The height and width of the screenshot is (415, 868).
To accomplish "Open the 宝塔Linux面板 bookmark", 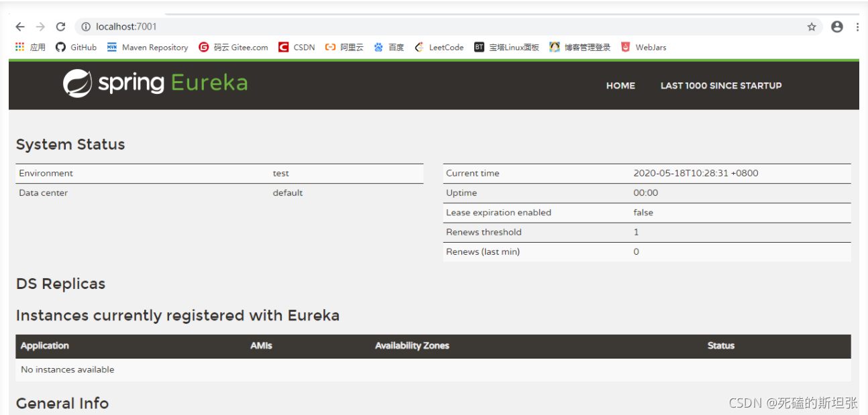I will click(506, 47).
